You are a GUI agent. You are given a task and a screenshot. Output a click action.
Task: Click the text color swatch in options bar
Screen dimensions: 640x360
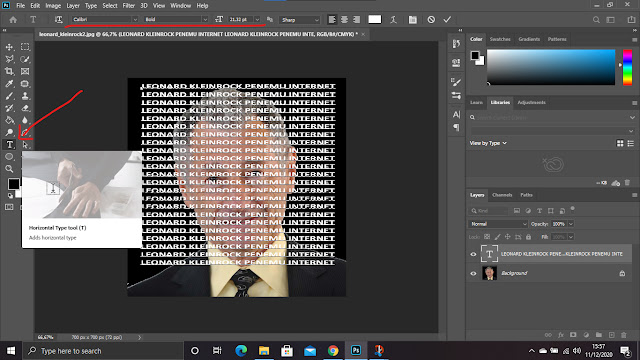[x=375, y=20]
